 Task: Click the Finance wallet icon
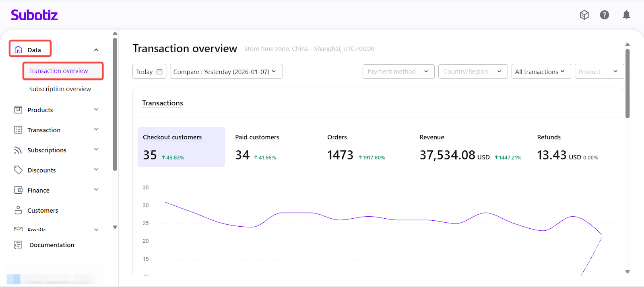click(x=18, y=190)
